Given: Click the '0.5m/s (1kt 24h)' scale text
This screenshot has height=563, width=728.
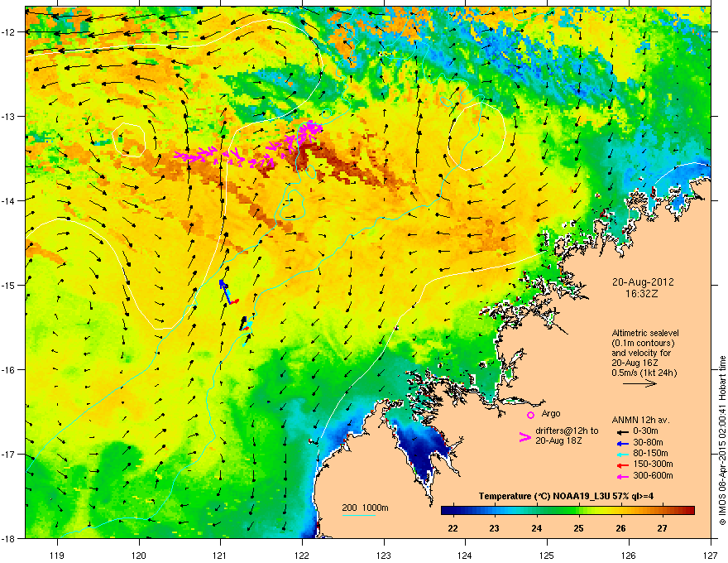Looking at the screenshot, I should pyautogui.click(x=644, y=373).
